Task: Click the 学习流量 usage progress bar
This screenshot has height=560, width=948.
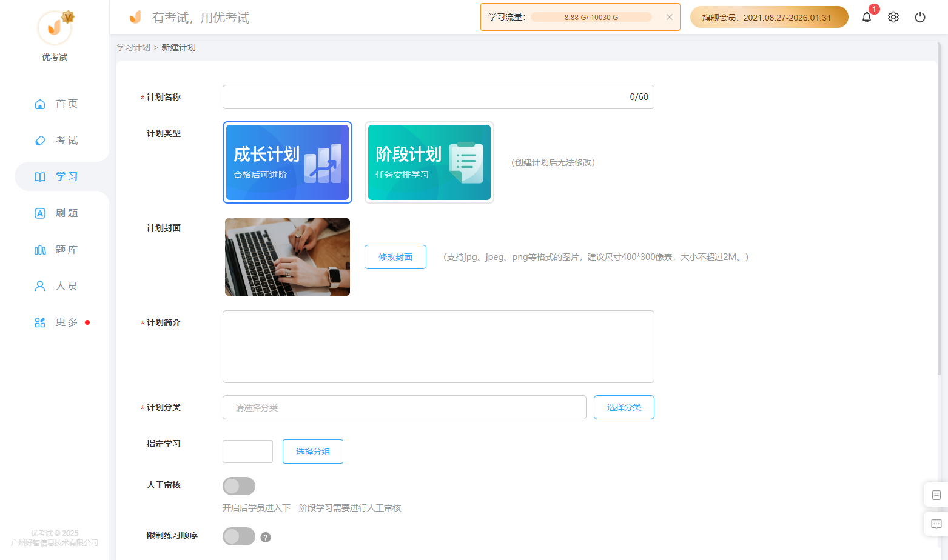Action: click(591, 17)
